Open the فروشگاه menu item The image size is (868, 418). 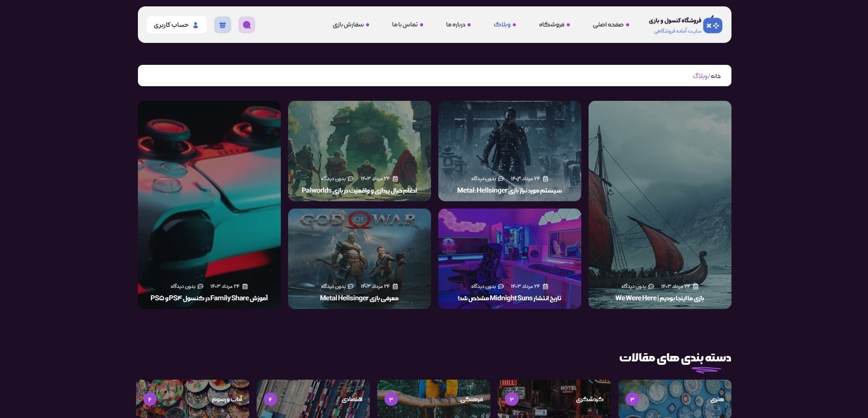[x=554, y=25]
